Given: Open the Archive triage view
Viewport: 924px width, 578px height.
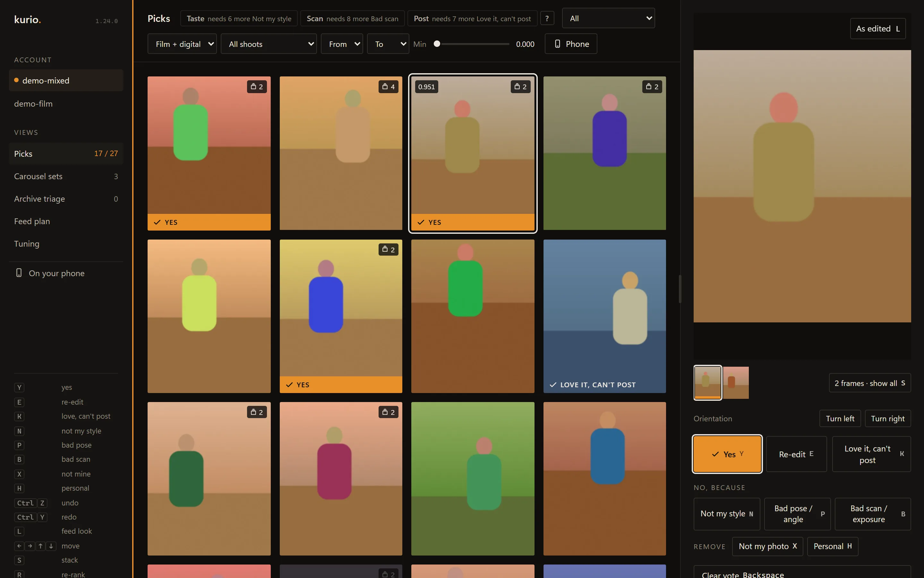Looking at the screenshot, I should [66, 199].
